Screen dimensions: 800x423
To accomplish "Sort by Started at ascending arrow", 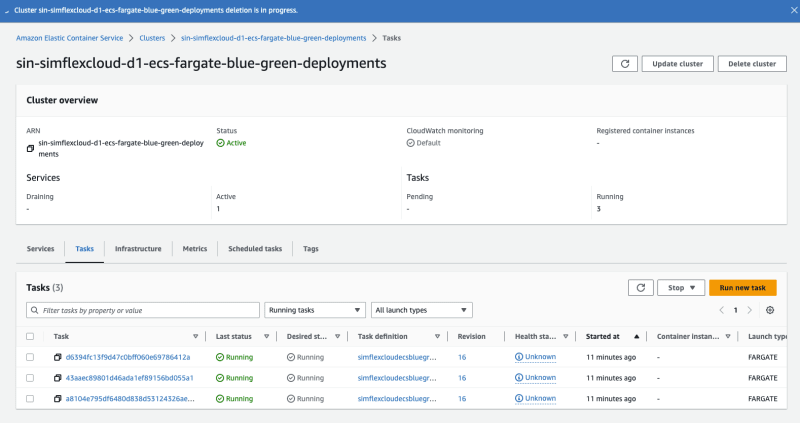I will (x=637, y=336).
